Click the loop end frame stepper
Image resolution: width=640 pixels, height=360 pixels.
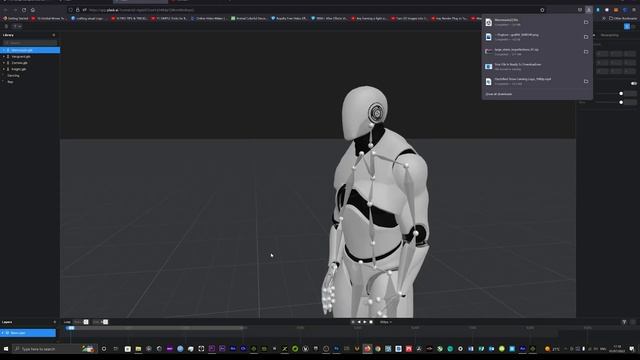[x=106, y=322]
